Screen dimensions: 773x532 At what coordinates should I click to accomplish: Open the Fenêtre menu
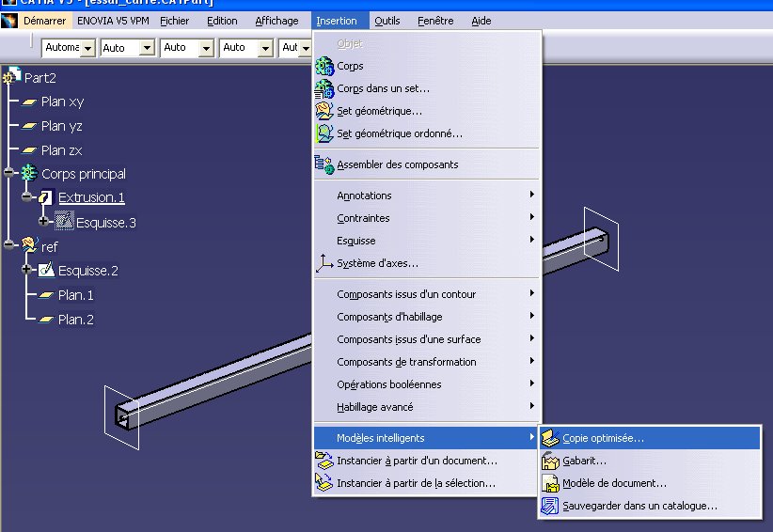435,21
